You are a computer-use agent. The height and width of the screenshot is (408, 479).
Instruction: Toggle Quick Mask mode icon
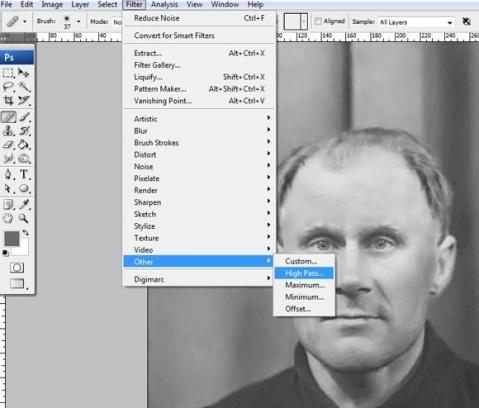tap(17, 268)
